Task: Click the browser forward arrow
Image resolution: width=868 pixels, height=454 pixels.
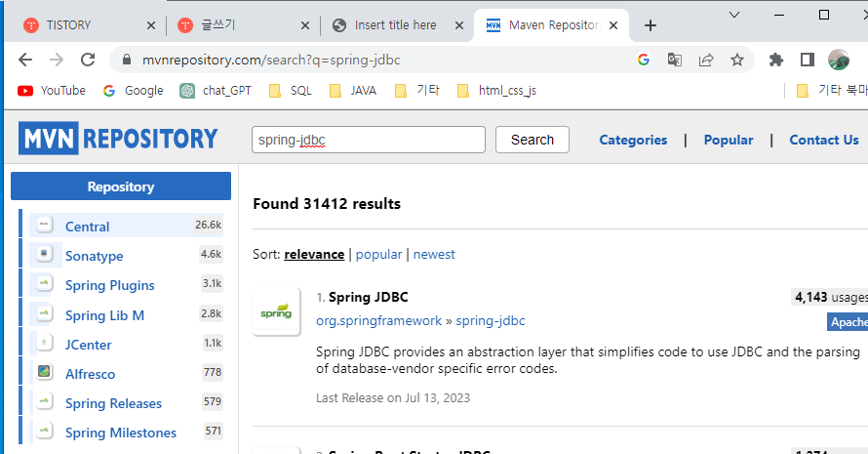Action: pyautogui.click(x=57, y=60)
